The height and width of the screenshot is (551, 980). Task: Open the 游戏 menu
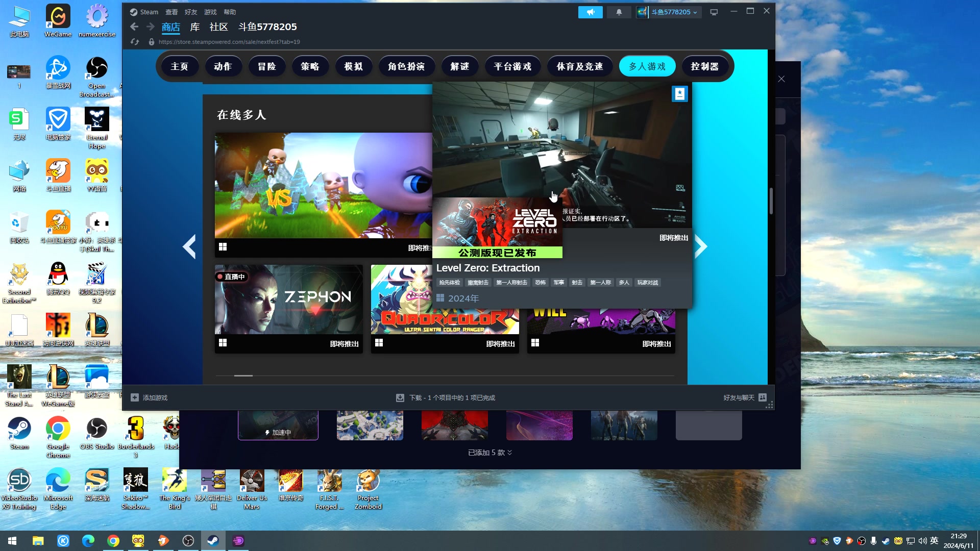click(210, 12)
